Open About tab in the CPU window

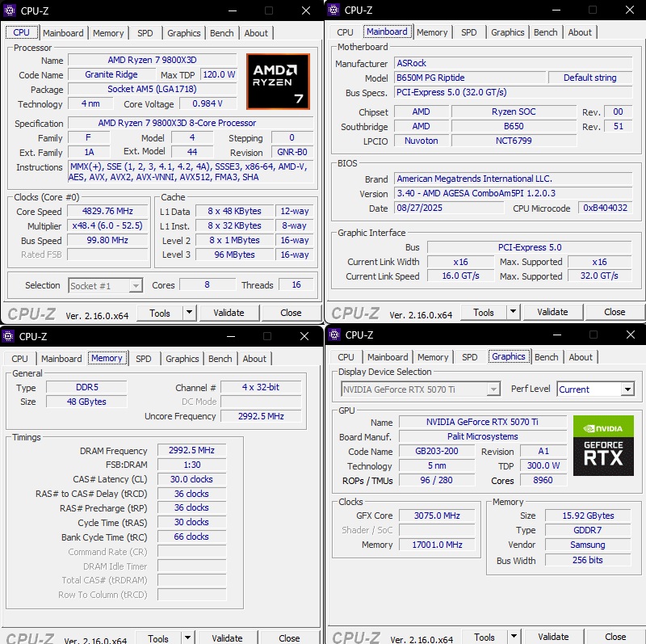tap(256, 33)
